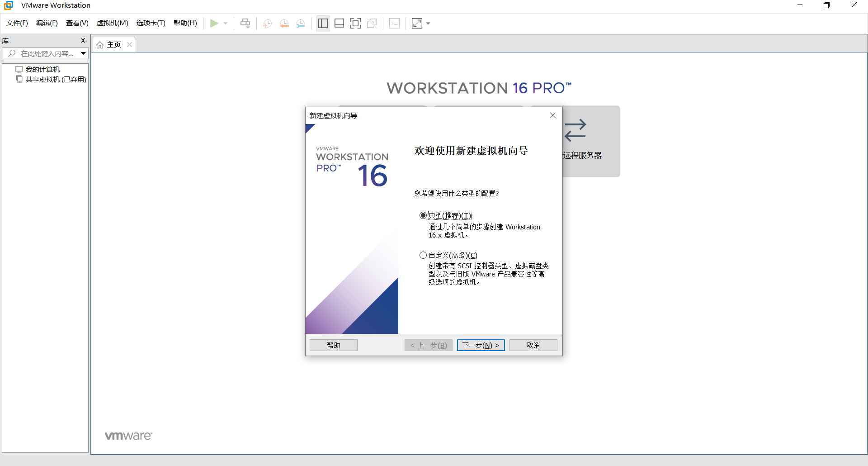Screen dimensions: 868x466
Task: Select the 自定义(高级) radio option
Action: click(x=423, y=255)
